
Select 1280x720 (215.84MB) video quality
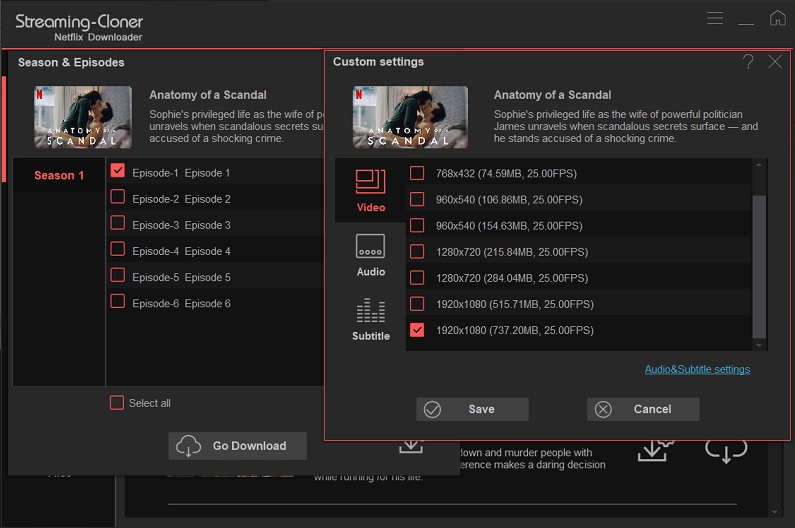pyautogui.click(x=417, y=252)
